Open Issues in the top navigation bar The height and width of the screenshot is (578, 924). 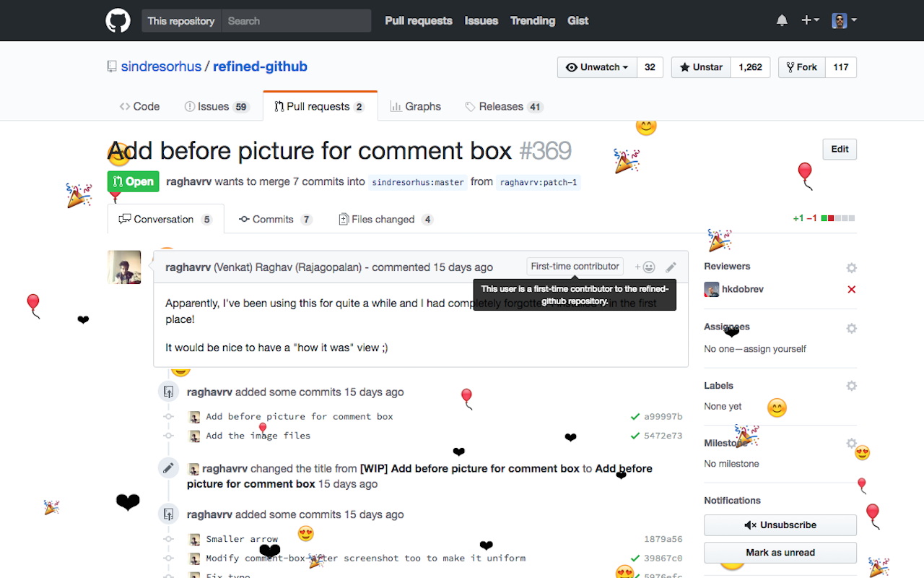[481, 20]
